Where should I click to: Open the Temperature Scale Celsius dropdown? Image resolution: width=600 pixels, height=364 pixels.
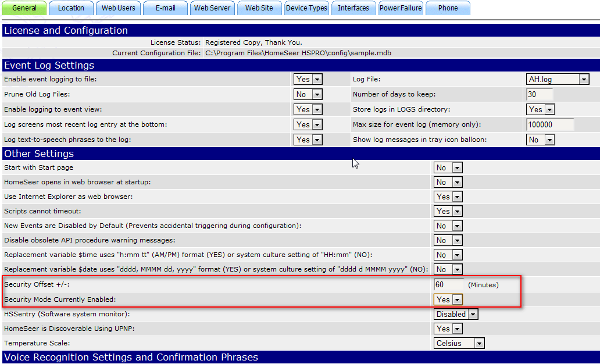click(x=459, y=343)
